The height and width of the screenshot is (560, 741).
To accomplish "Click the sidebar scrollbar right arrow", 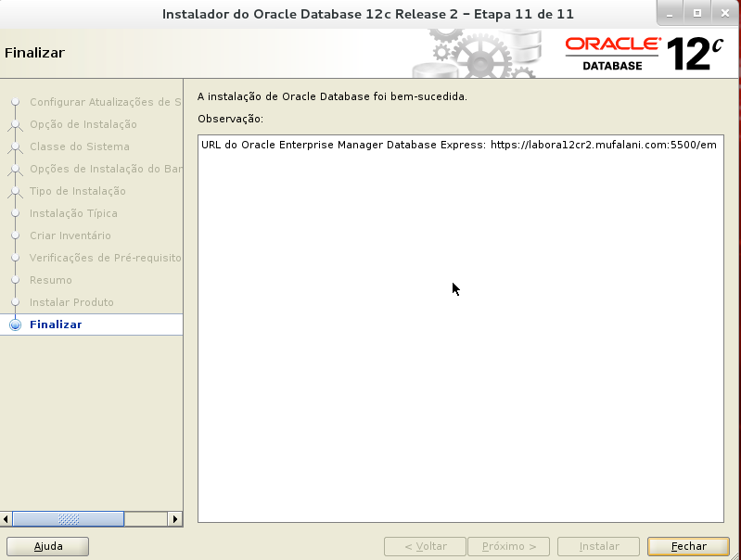I will [x=175, y=519].
